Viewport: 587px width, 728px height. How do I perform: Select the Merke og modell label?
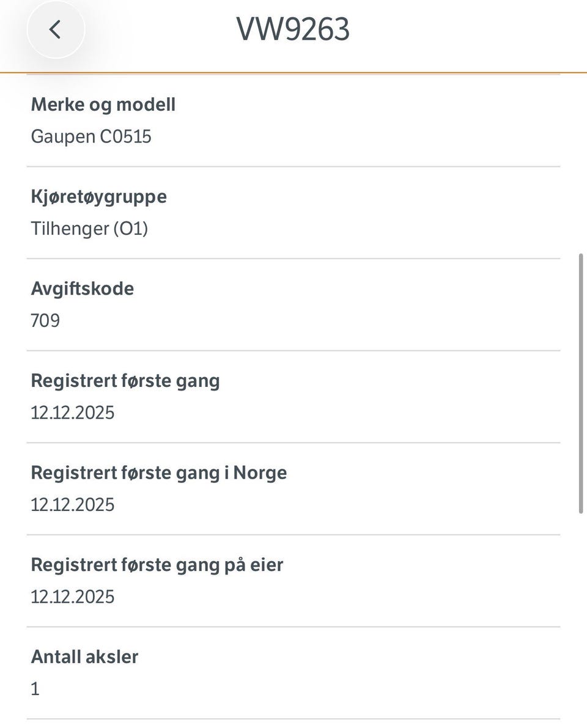tap(103, 105)
